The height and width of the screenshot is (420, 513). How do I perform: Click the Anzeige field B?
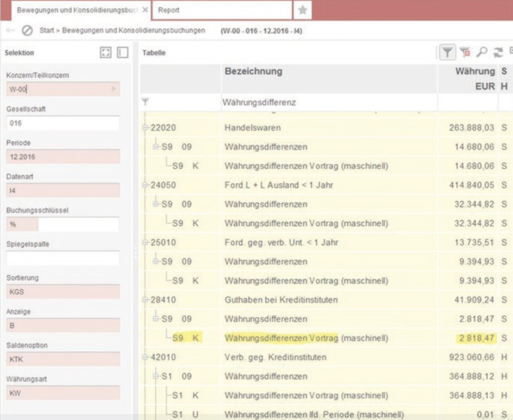[x=63, y=325]
